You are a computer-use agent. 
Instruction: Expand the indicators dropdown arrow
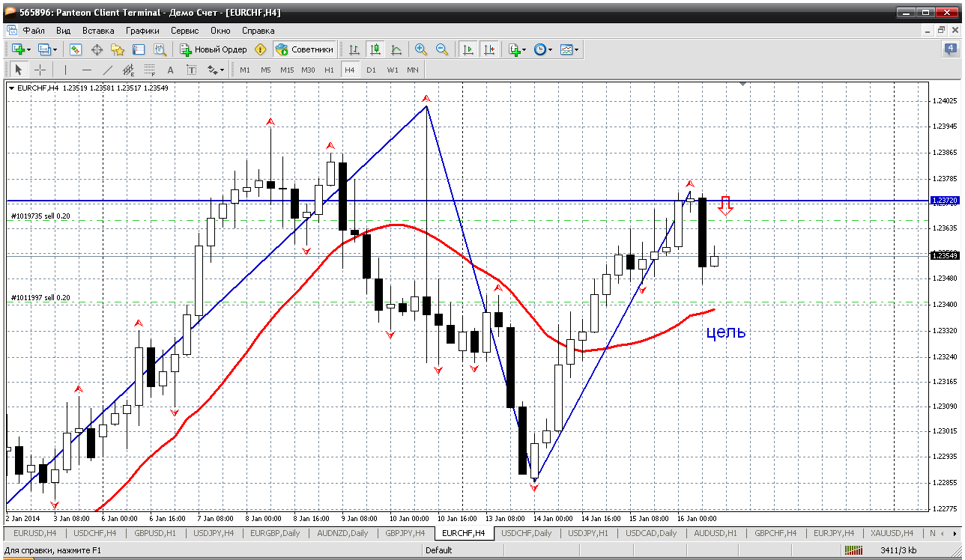click(524, 49)
